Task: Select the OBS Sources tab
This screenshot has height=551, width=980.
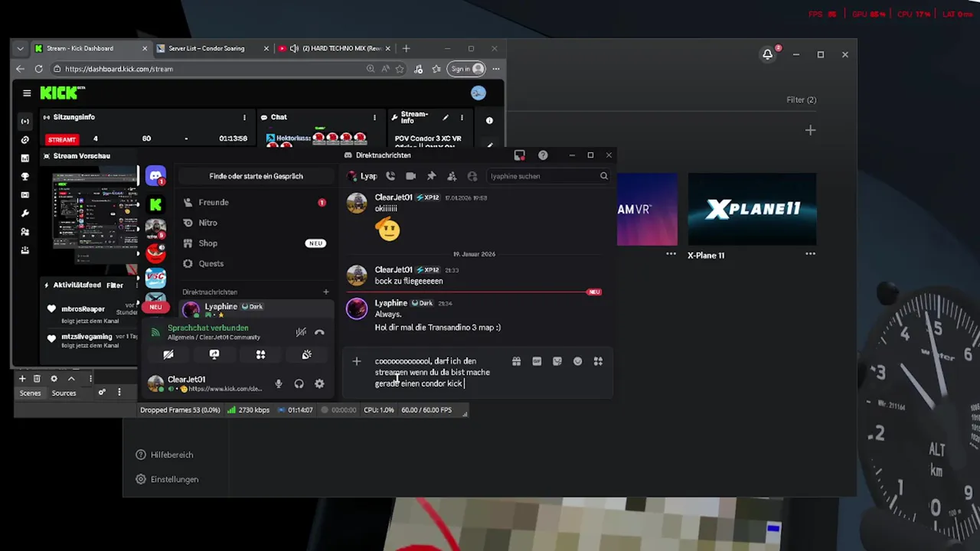Action: point(64,393)
